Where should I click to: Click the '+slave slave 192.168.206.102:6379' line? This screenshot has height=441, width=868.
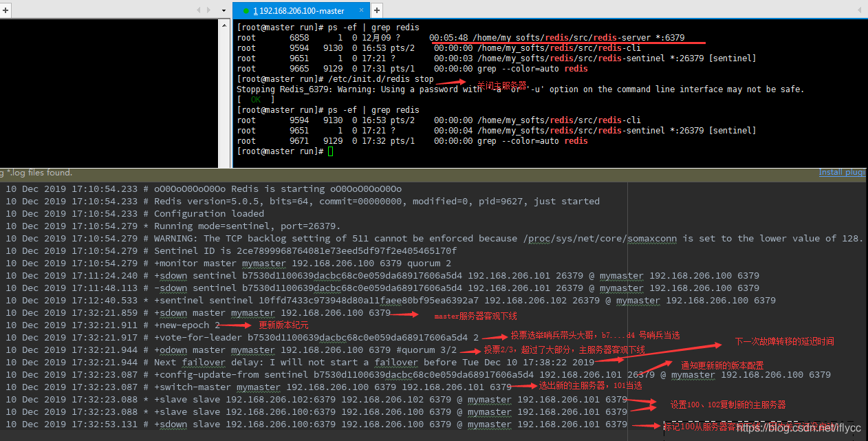(x=316, y=399)
